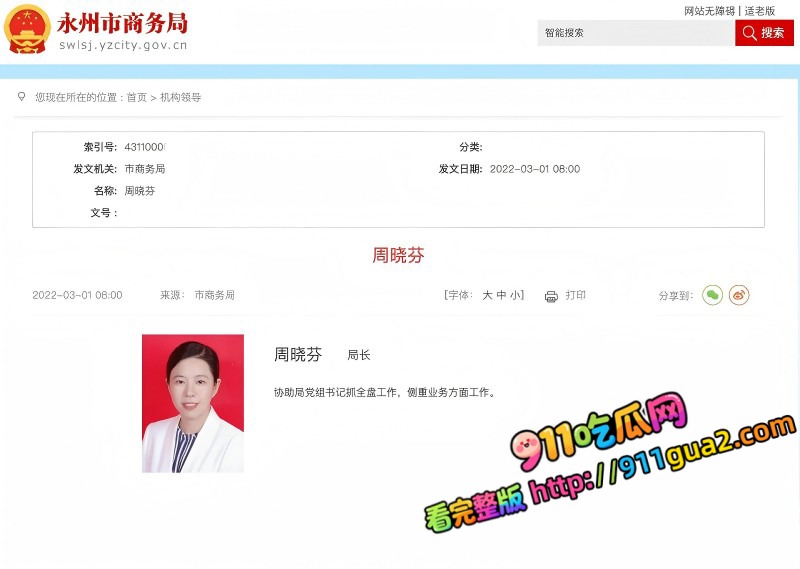The width and height of the screenshot is (800, 569).
Task: Go to 首页 in breadcrumb
Action: [137, 97]
